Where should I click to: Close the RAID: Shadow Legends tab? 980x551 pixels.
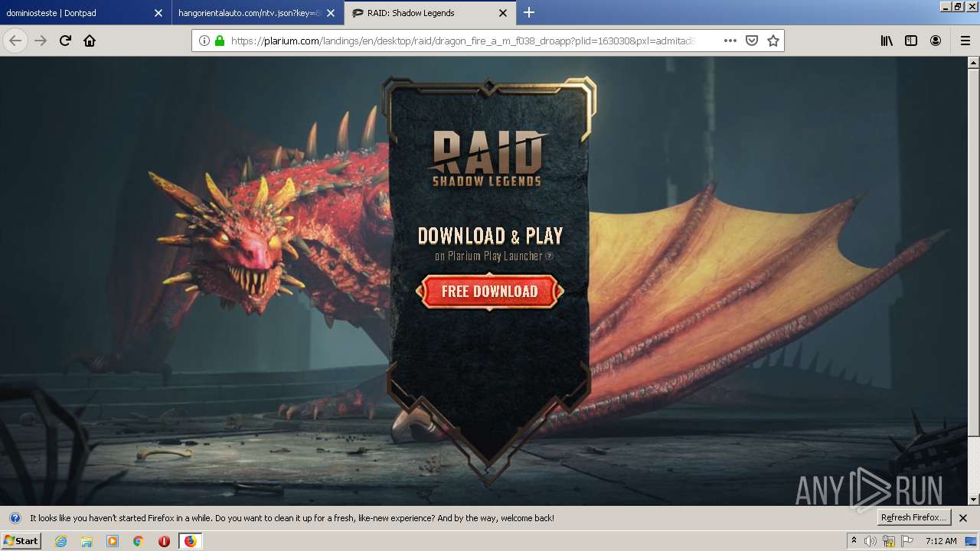503,13
